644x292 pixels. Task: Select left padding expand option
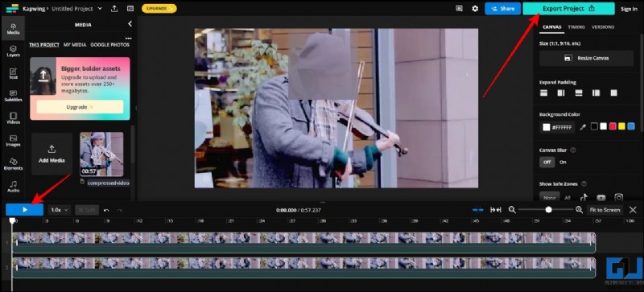(596, 93)
